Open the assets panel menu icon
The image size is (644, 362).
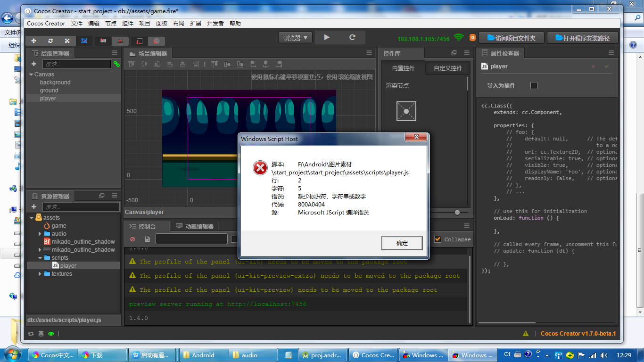[x=115, y=196]
